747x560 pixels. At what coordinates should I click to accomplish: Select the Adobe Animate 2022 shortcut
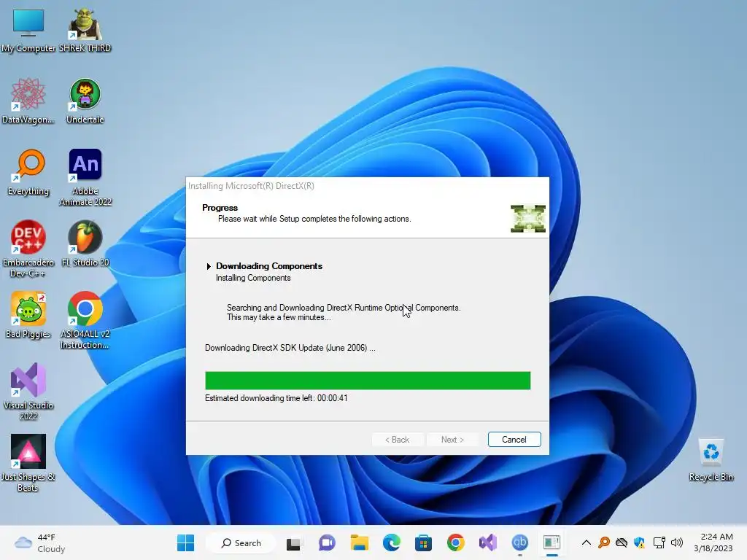point(85,178)
